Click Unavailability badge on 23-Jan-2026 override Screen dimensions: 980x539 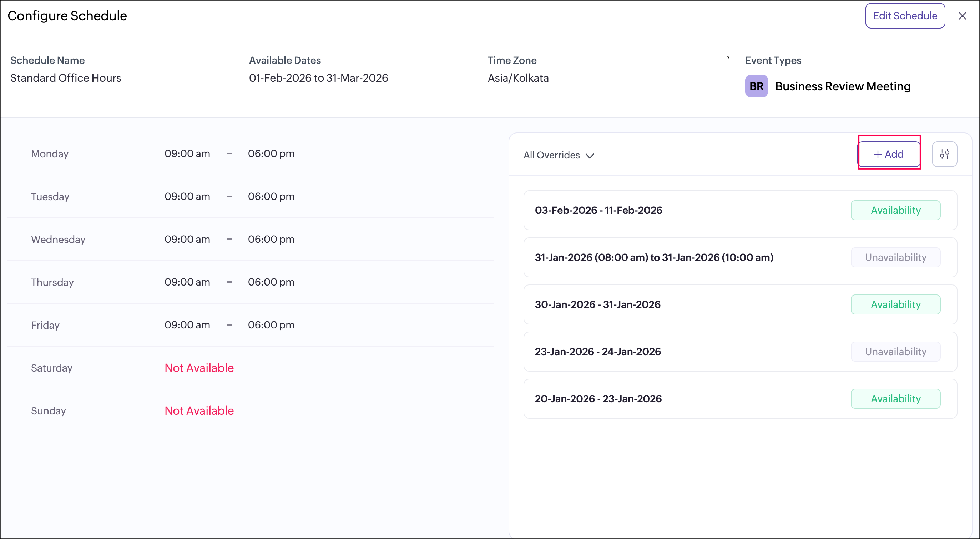895,352
